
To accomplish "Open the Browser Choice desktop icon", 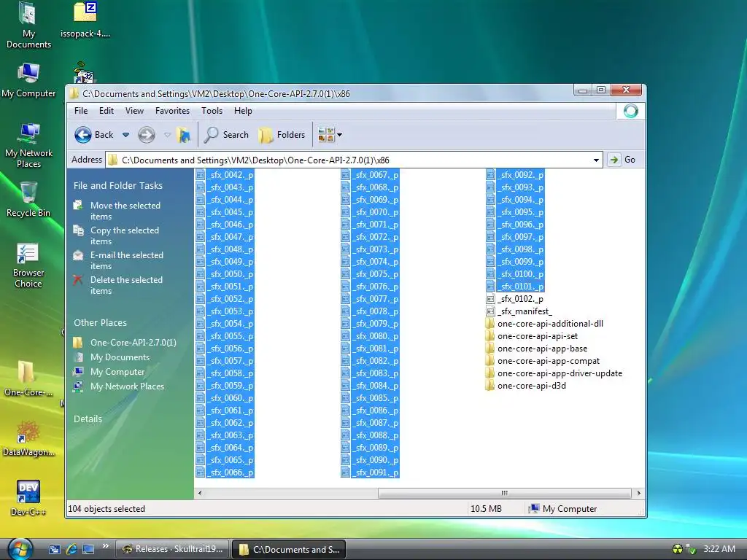I will point(28,265).
